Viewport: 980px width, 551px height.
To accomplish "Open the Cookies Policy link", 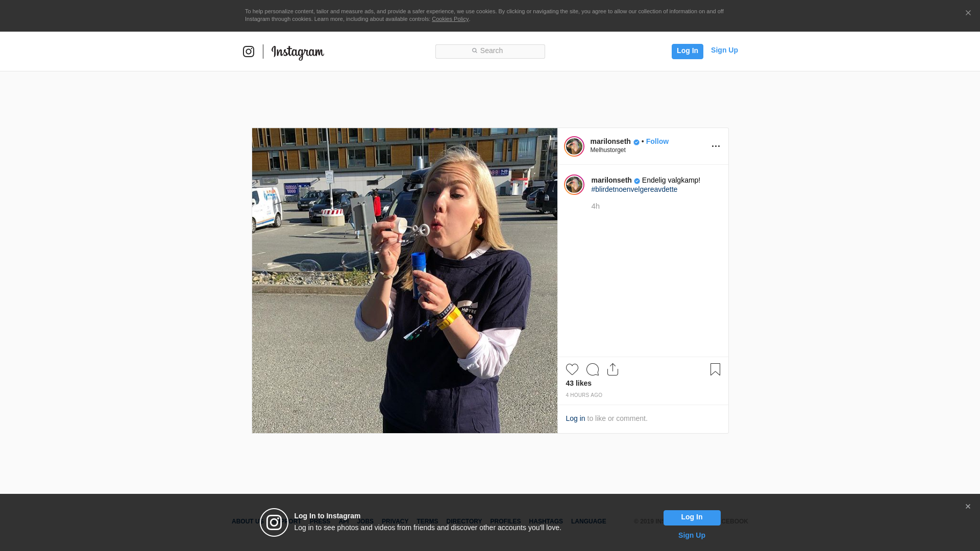I will [450, 19].
